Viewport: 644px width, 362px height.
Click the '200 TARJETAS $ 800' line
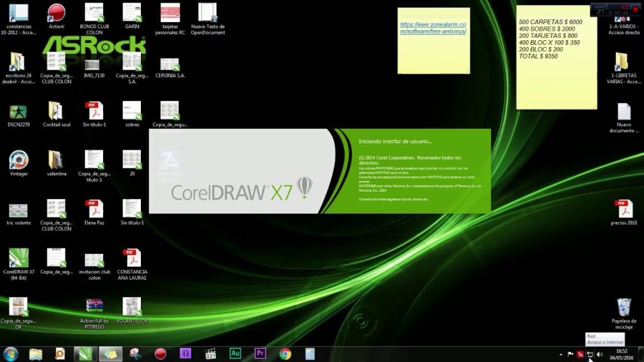548,36
